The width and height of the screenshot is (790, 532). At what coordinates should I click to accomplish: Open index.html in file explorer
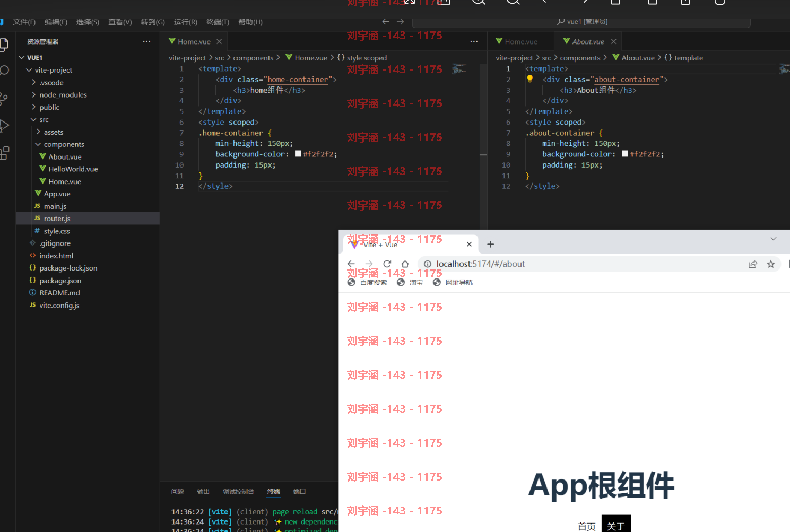click(88, 256)
